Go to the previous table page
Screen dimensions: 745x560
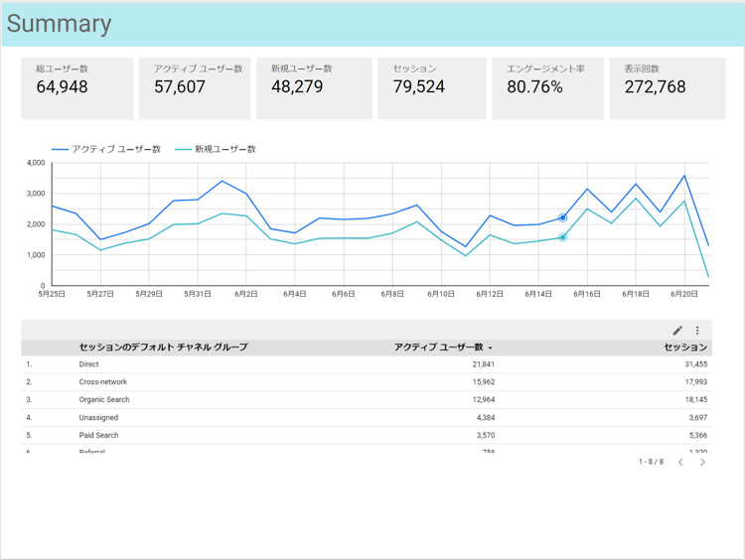(680, 462)
